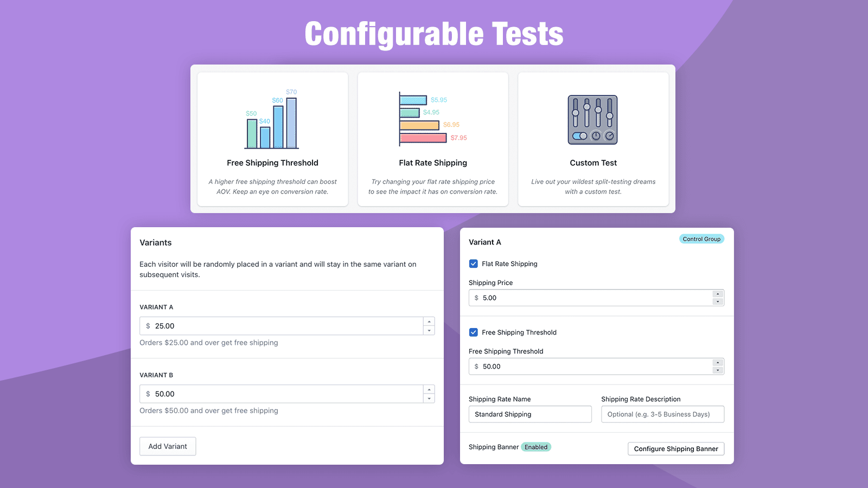Click the up stepper on Shipping Price

click(x=717, y=295)
